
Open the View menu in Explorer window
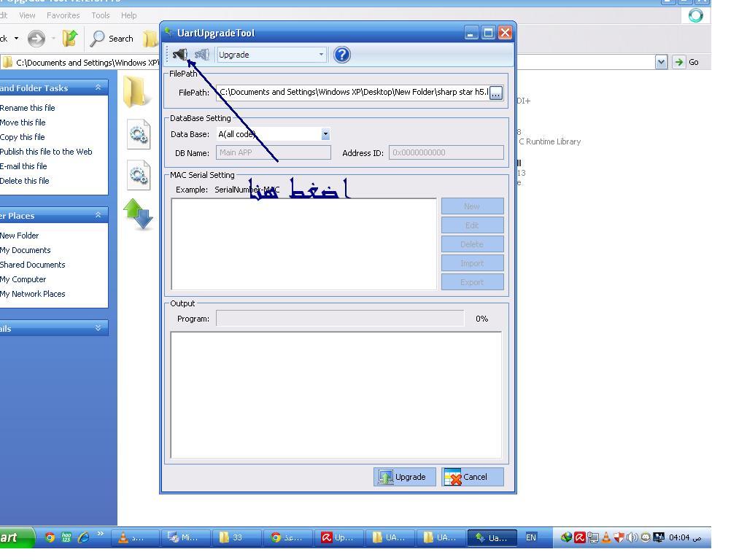click(27, 15)
